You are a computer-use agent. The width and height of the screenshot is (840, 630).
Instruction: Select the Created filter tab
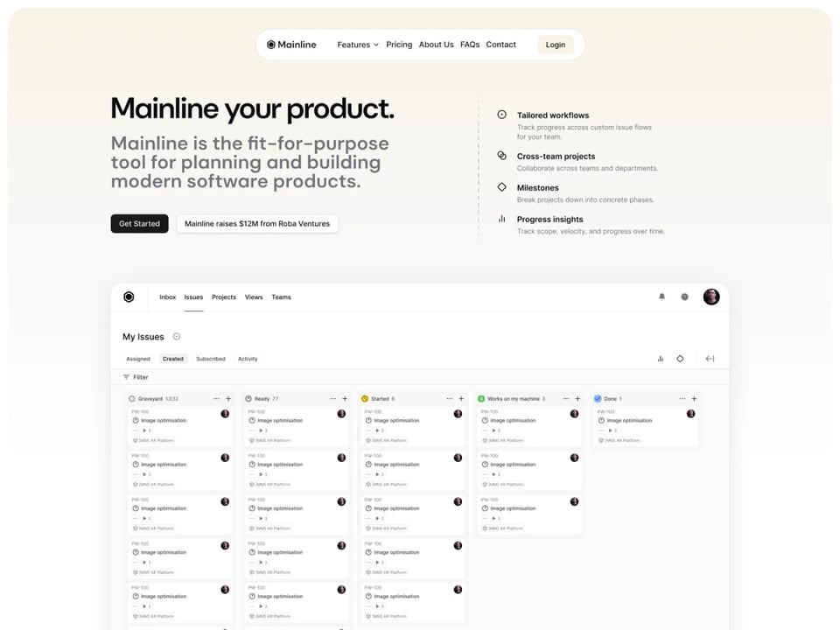pyautogui.click(x=173, y=359)
